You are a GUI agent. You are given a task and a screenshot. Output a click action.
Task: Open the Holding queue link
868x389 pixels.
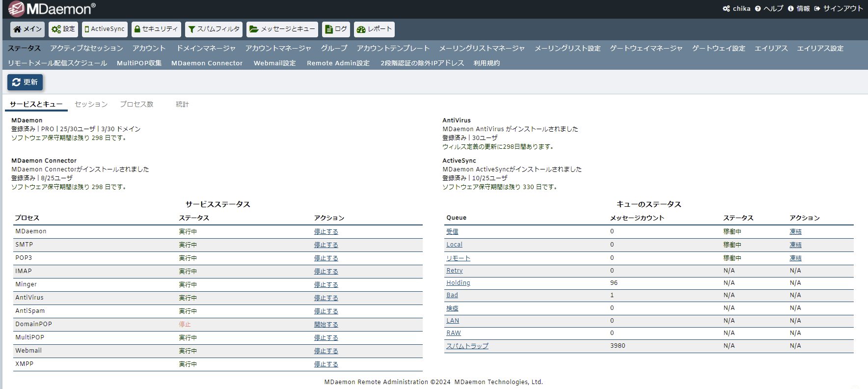click(458, 283)
